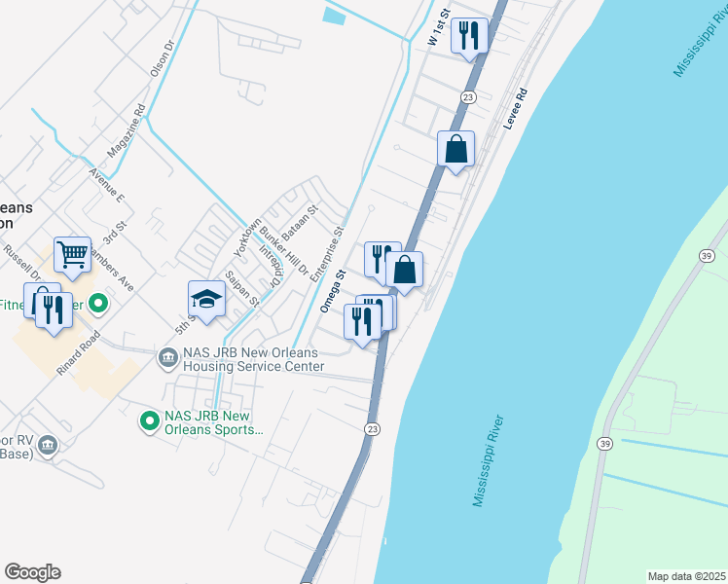Select the RV Base building icon
Viewport: 728px width, 584px height.
49,446
